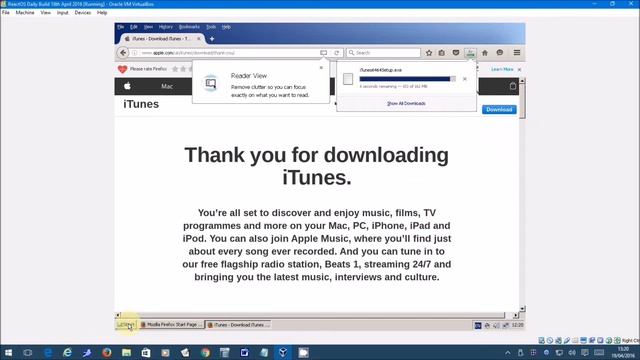The image size is (640, 360).
Task: Click the ReactOS tray volume icon
Action: coord(496,325)
